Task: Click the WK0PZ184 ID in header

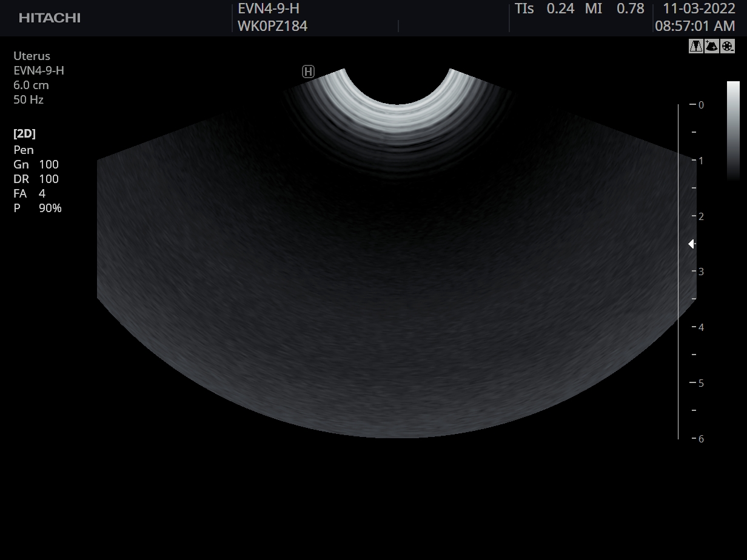Action: pos(272,26)
